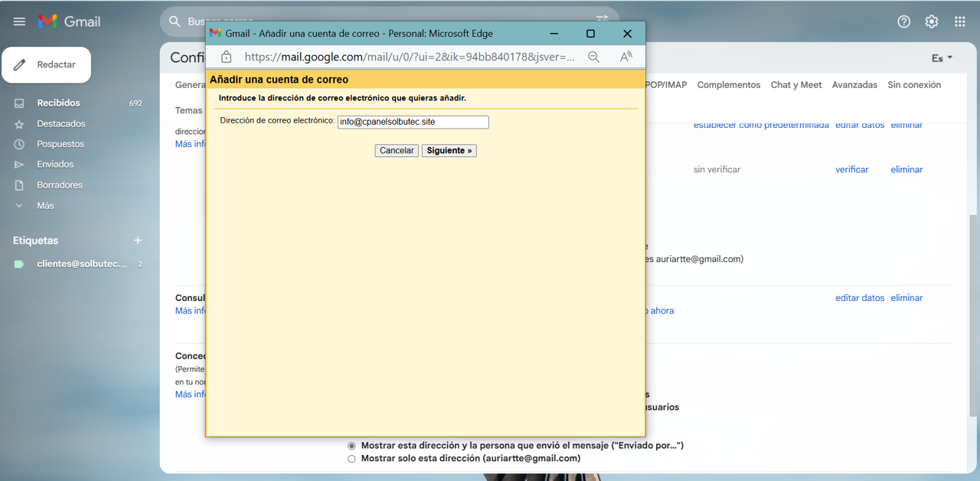Switch to the Complementos settings tab
The height and width of the screenshot is (481, 980).
(x=728, y=85)
